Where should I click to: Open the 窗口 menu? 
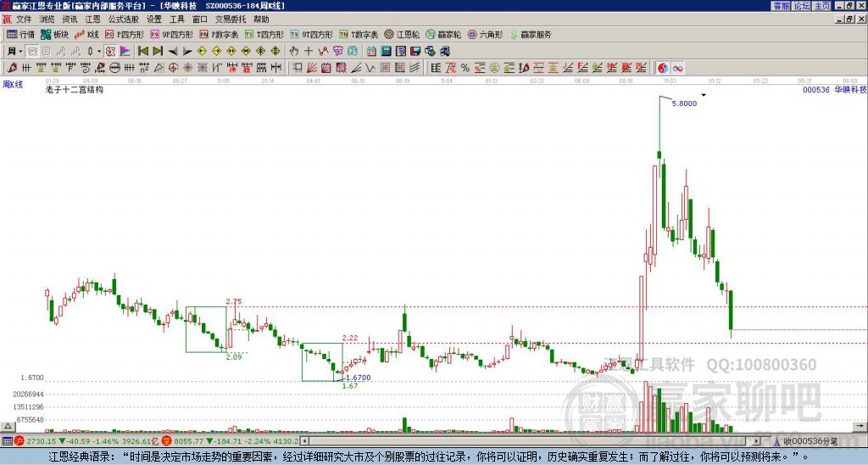coord(200,20)
